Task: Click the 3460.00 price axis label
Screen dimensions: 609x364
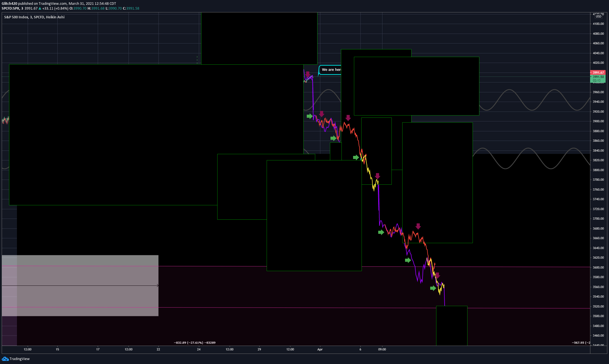Action: tap(598, 335)
